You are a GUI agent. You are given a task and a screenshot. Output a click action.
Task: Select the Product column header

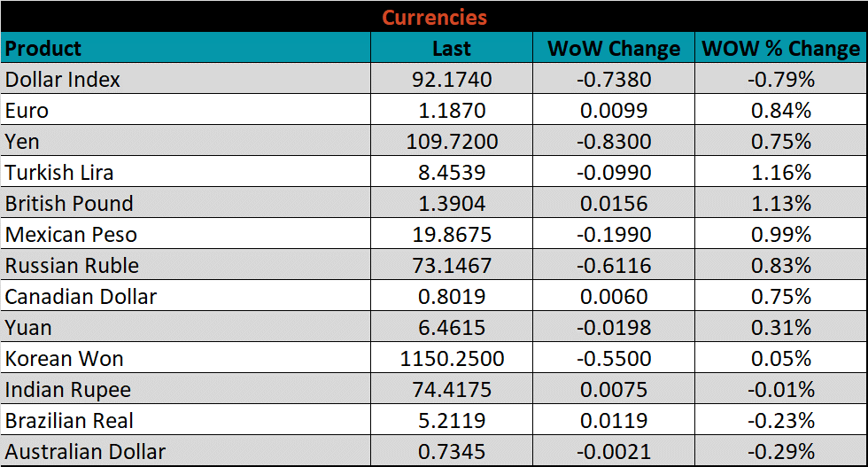[x=43, y=48]
